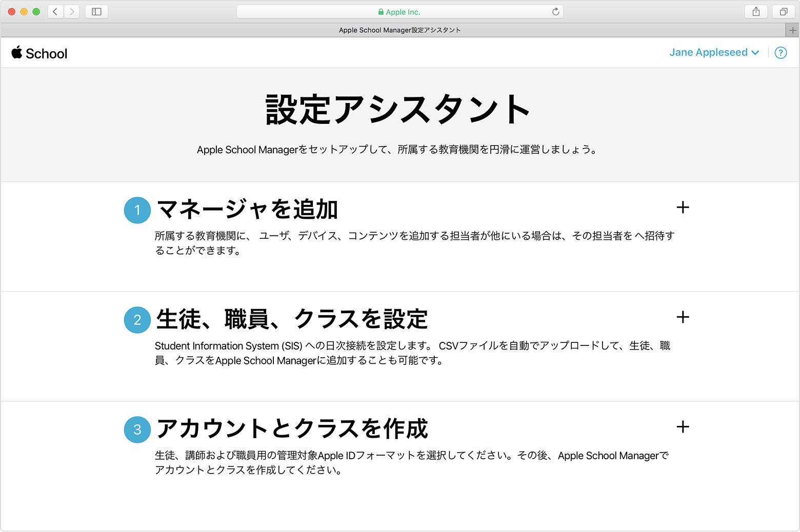Open the Share button in Safari toolbar
The height and width of the screenshot is (532, 800).
click(x=756, y=11)
